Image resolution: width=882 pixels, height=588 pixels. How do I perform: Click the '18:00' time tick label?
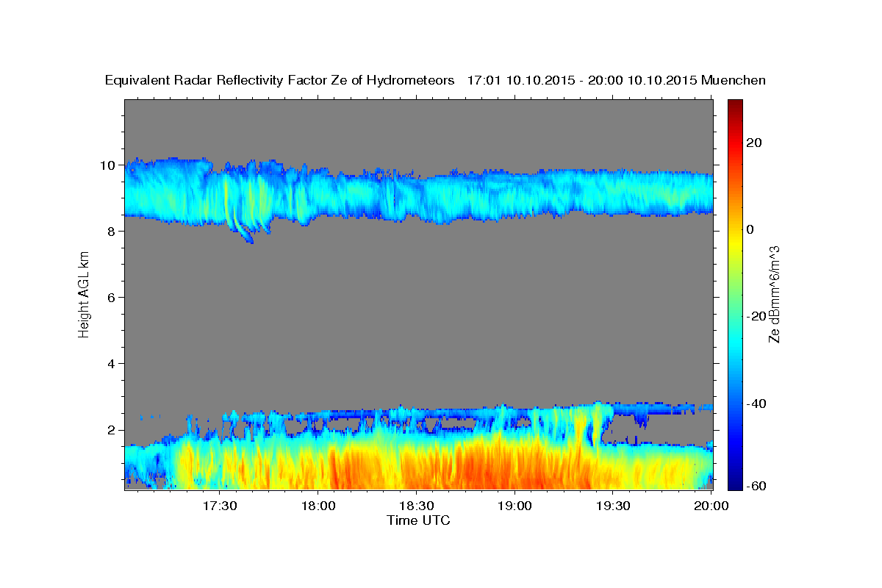click(x=318, y=506)
